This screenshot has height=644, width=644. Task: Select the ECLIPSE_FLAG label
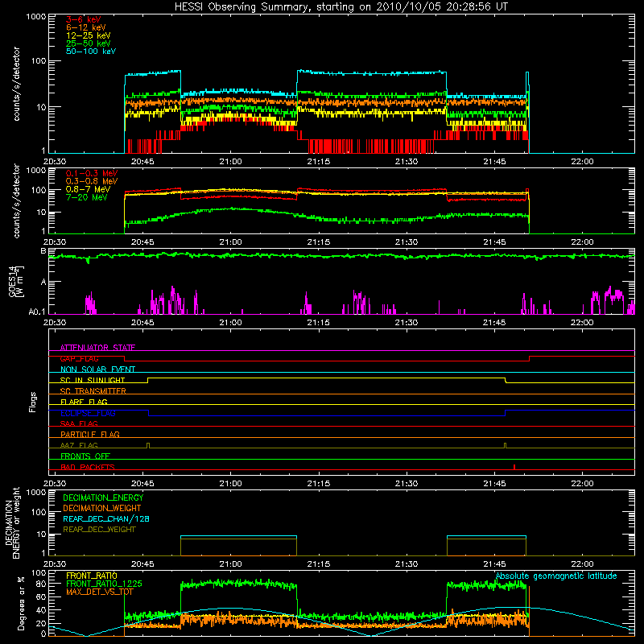click(88, 413)
